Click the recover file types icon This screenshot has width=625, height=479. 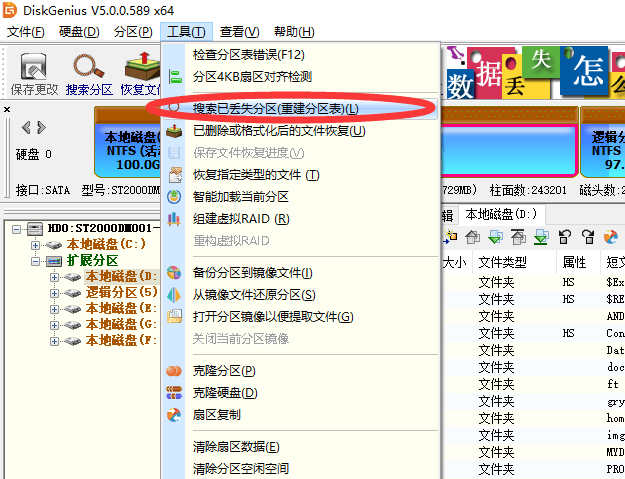pyautogui.click(x=175, y=175)
